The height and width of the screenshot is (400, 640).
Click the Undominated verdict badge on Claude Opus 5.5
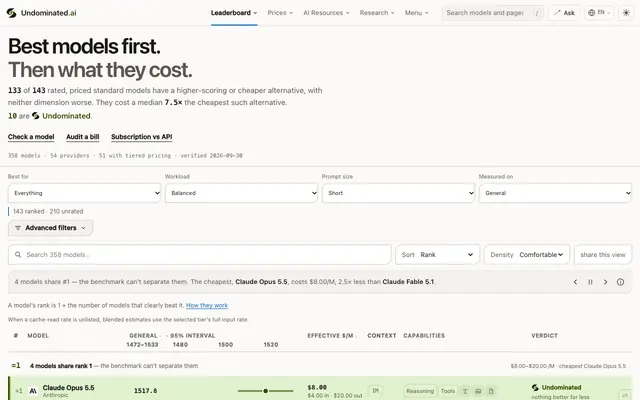pyautogui.click(x=556, y=387)
